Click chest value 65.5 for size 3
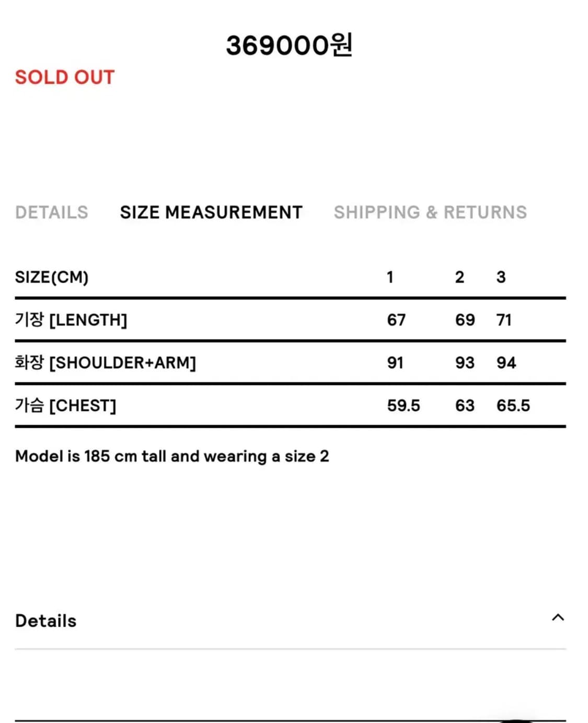Image resolution: width=588 pixels, height=723 pixels. tap(513, 405)
